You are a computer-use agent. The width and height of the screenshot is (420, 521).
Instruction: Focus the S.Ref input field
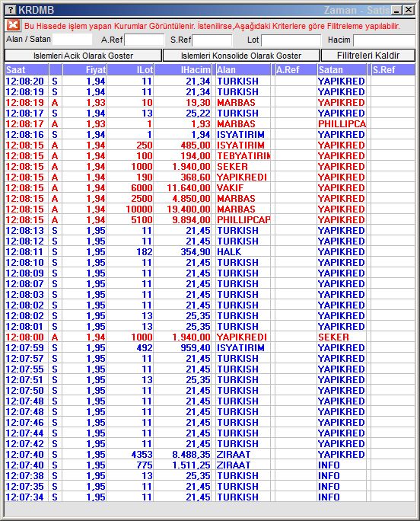tap(212, 40)
